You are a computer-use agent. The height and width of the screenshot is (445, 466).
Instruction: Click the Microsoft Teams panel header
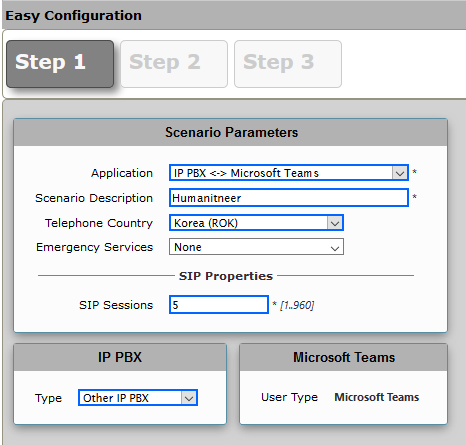click(344, 357)
